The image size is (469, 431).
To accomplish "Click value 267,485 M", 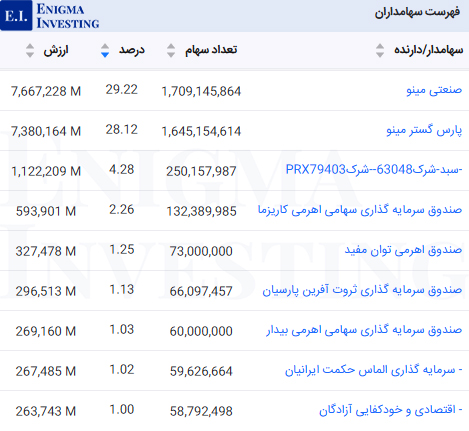I will [x=46, y=371].
